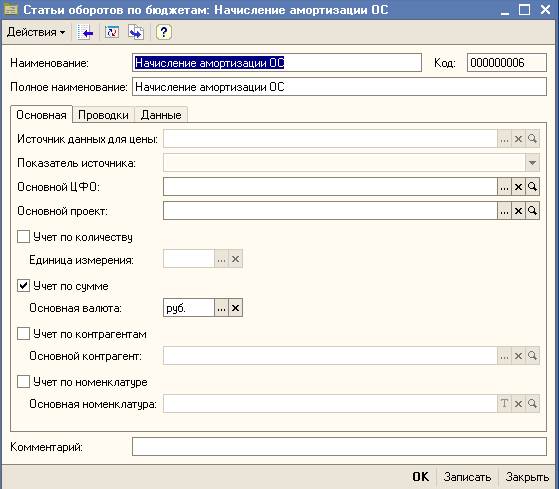
Task: Clear Основная валюта with X button
Action: tap(235, 308)
